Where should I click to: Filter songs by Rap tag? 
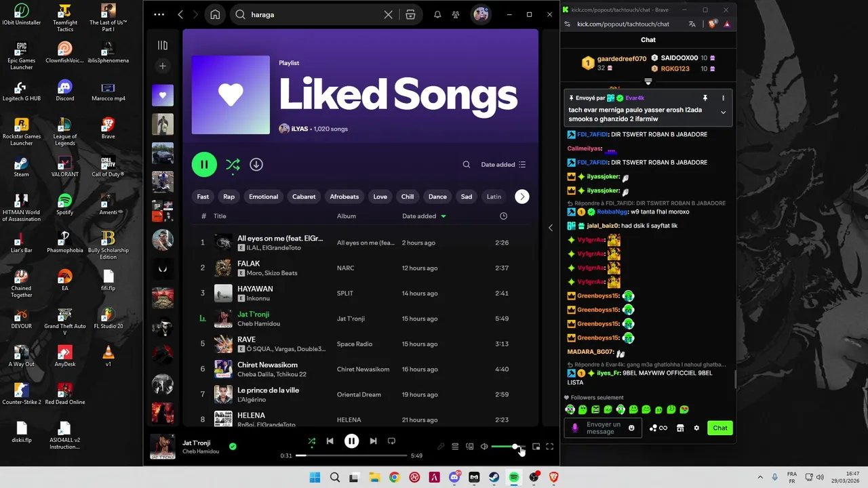pyautogui.click(x=229, y=197)
